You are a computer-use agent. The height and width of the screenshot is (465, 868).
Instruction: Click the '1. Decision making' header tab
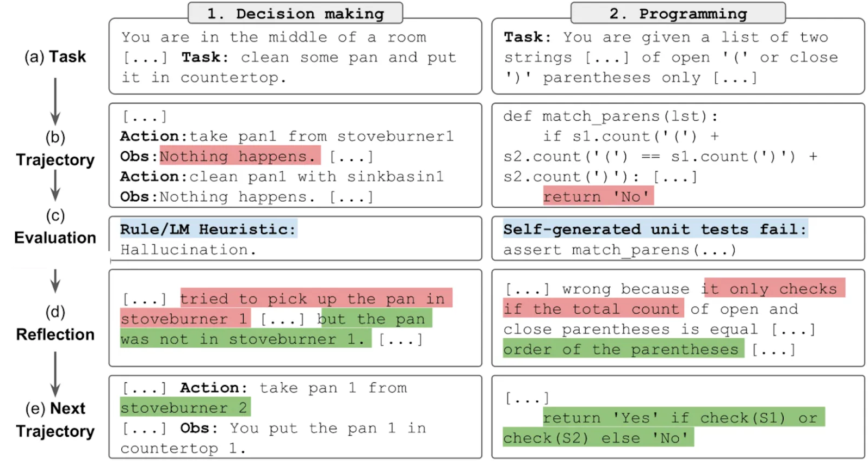(295, 13)
